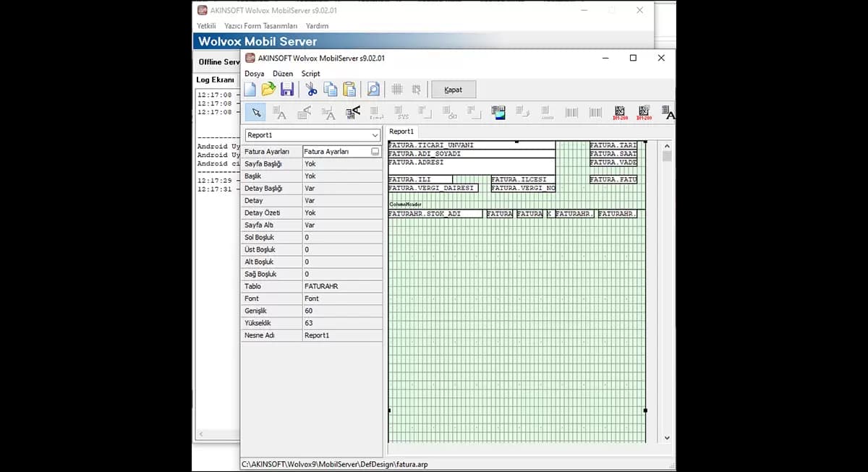The height and width of the screenshot is (472, 868).
Task: Select the FATURA.ADRESI field on canvas
Action: pyautogui.click(x=472, y=166)
